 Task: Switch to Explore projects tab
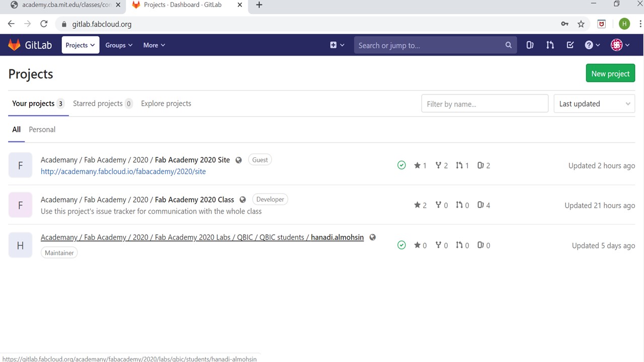[166, 104]
